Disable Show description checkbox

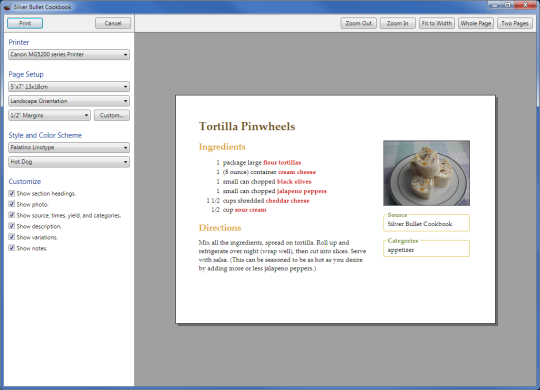[x=12, y=226]
